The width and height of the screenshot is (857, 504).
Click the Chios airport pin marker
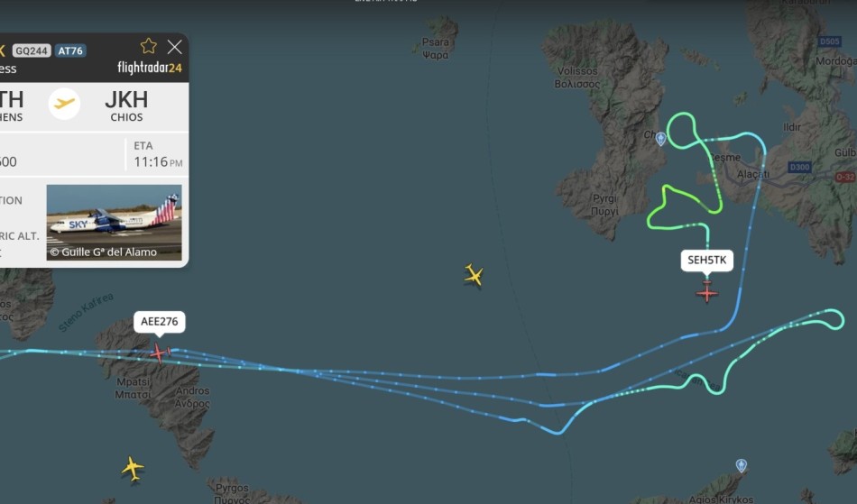click(x=660, y=139)
